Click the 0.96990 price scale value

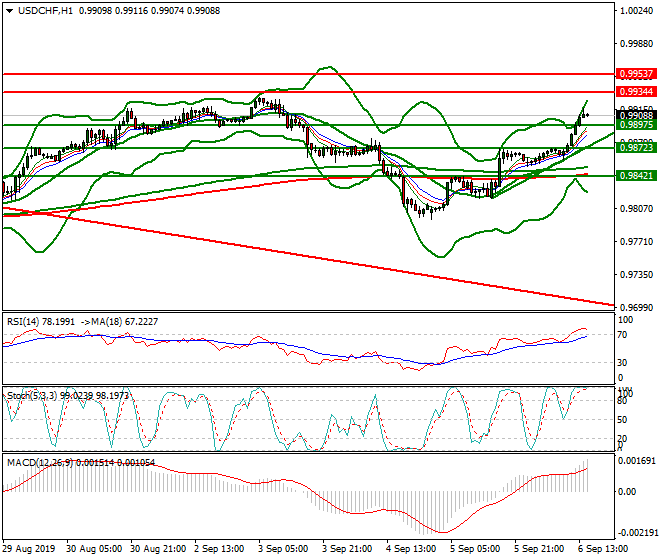[x=636, y=308]
